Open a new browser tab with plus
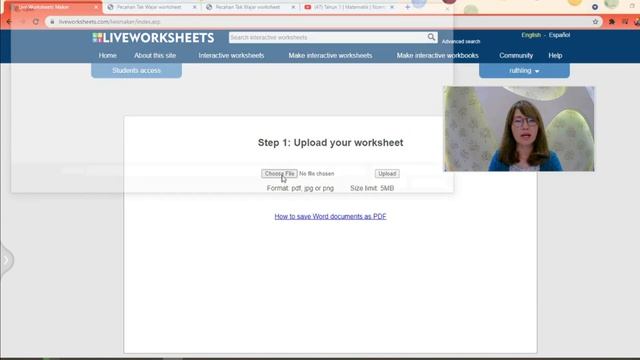Screen dimensions: 640x360 pyautogui.click(x=407, y=7)
